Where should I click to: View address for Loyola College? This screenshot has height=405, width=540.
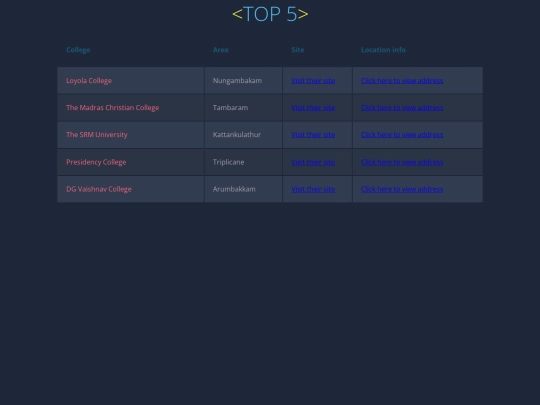click(x=402, y=81)
